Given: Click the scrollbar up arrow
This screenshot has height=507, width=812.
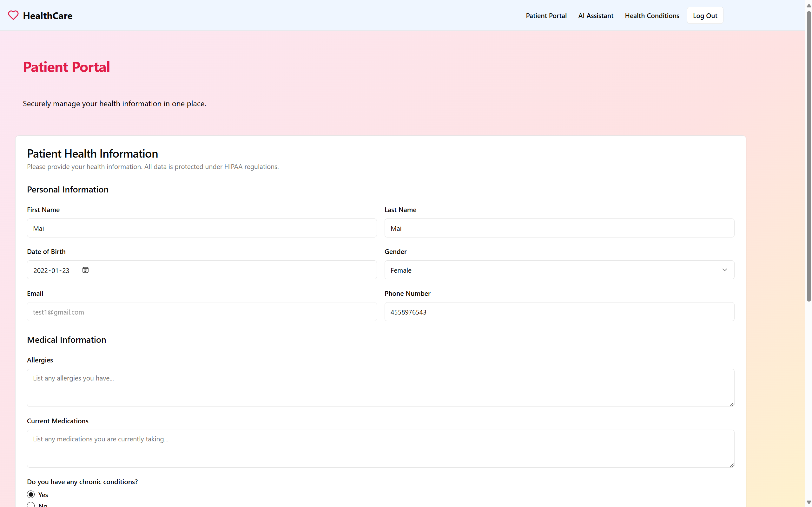Looking at the screenshot, I should (x=809, y=6).
